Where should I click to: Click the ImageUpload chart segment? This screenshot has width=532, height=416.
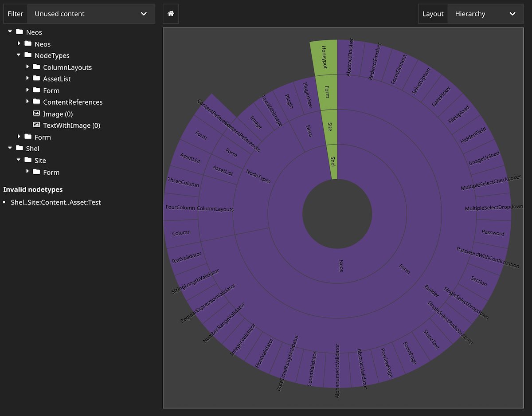click(x=484, y=158)
